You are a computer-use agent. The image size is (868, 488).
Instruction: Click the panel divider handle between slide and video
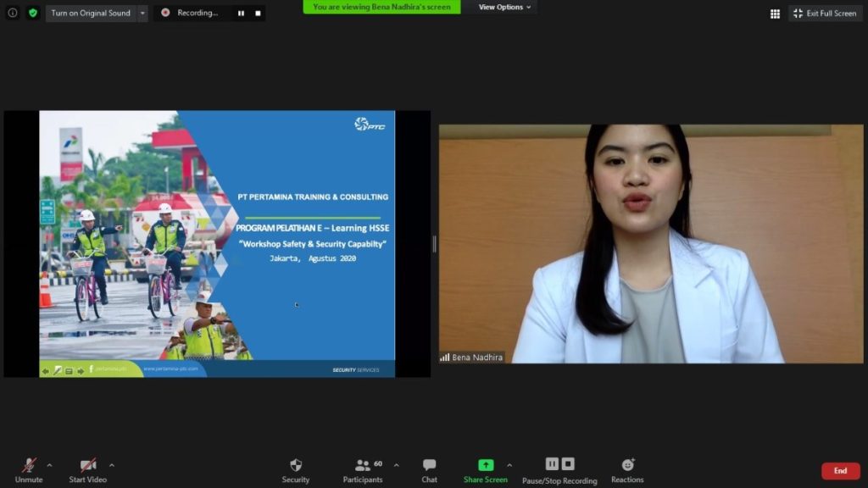[x=435, y=244]
